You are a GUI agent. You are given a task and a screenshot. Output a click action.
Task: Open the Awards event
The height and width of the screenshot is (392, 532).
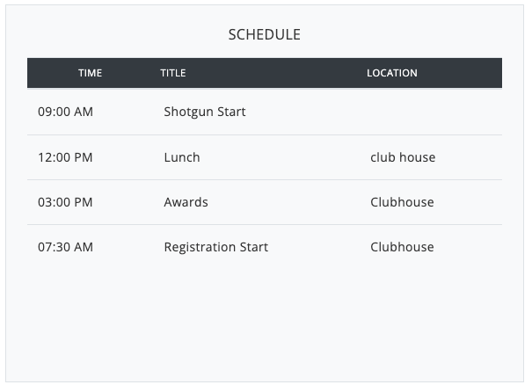click(x=186, y=202)
